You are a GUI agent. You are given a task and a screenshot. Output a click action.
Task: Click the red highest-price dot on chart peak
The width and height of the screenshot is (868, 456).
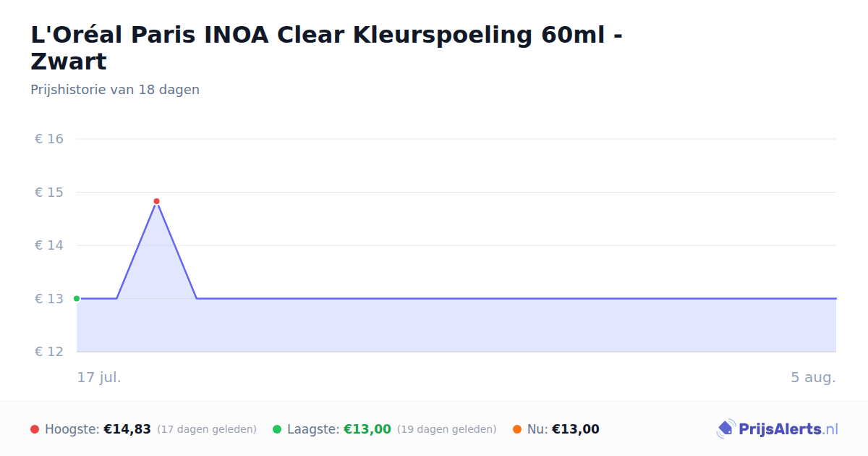pyautogui.click(x=156, y=201)
